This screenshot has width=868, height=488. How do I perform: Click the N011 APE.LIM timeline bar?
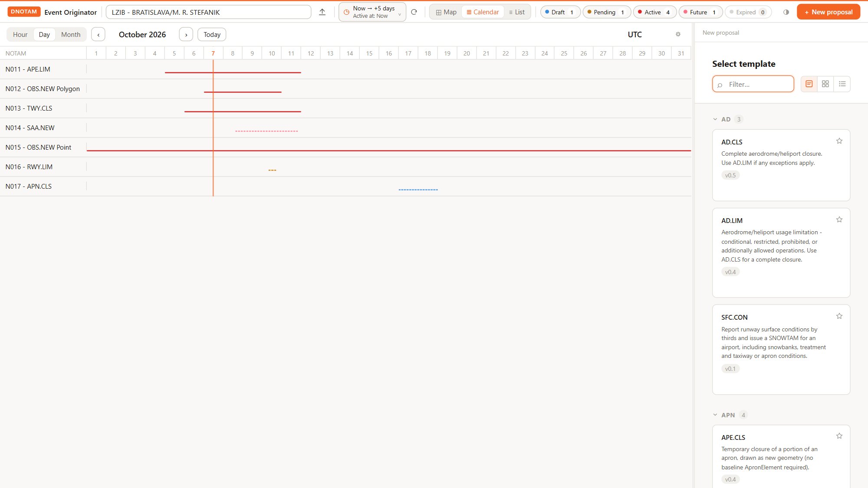coord(233,72)
